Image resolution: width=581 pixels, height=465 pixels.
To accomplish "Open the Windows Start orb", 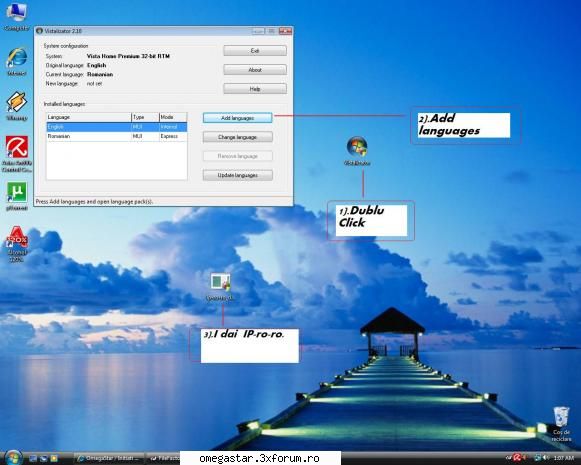I will [x=14, y=458].
